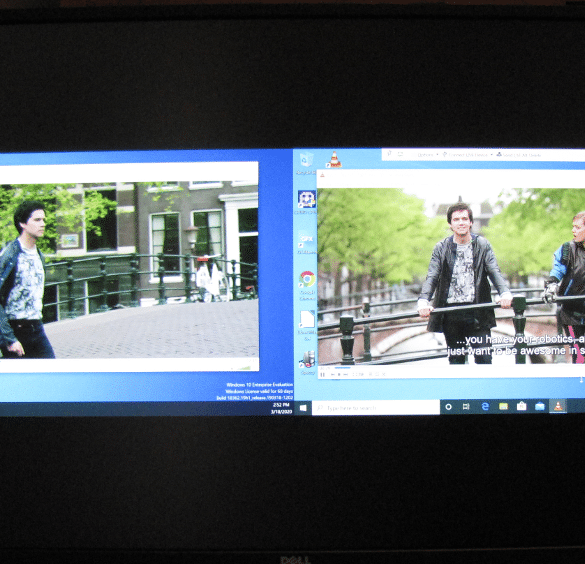Viewport: 585px width, 564px height.
Task: Click the right VLC video frame
Action: (451, 276)
